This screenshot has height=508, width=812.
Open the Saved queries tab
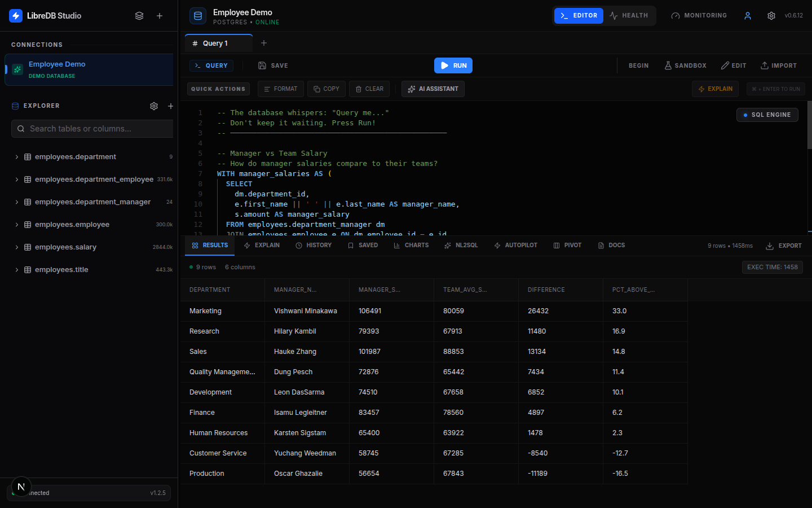(363, 246)
